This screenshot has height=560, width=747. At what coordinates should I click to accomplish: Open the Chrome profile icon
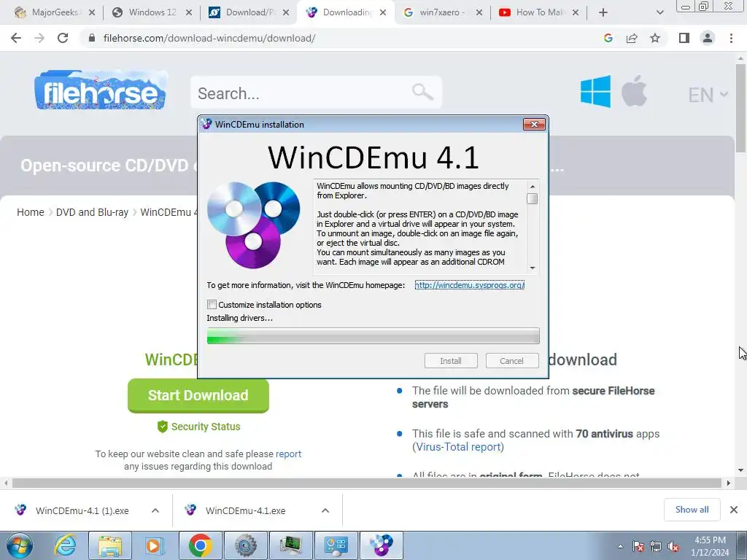point(708,38)
